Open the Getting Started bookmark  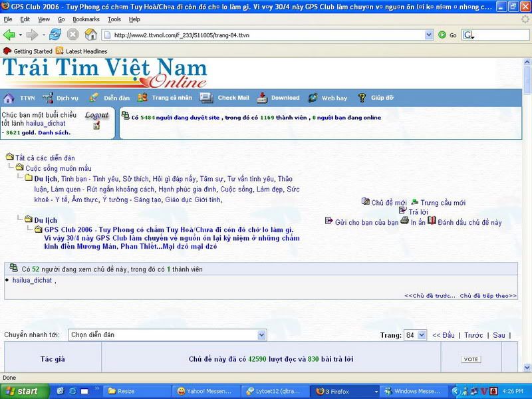point(28,51)
